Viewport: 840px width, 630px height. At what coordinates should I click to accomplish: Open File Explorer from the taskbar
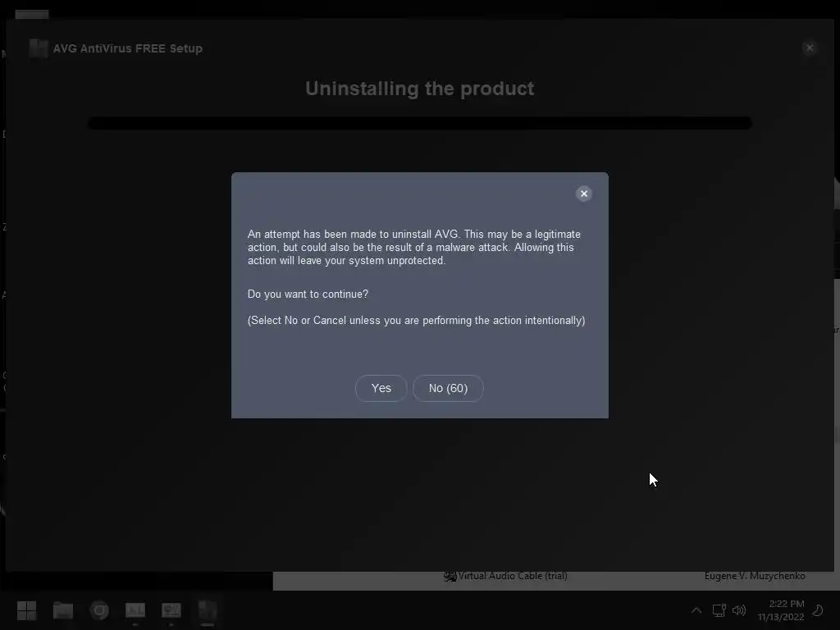pyautogui.click(x=63, y=610)
